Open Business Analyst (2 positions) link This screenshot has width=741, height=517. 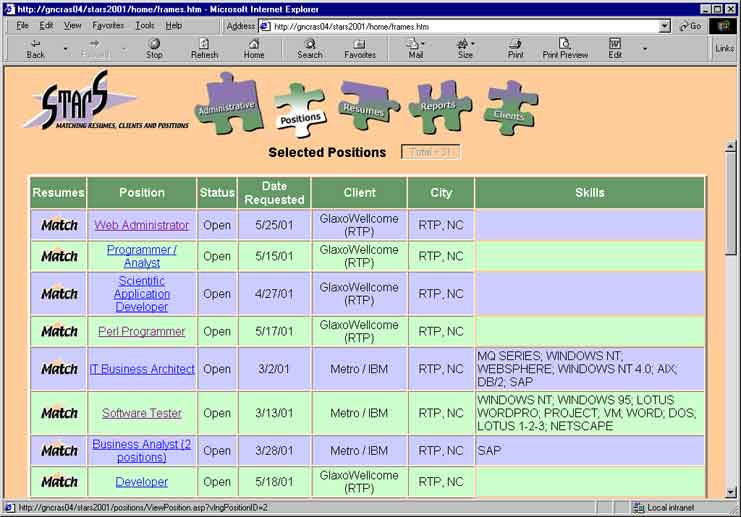point(142,450)
